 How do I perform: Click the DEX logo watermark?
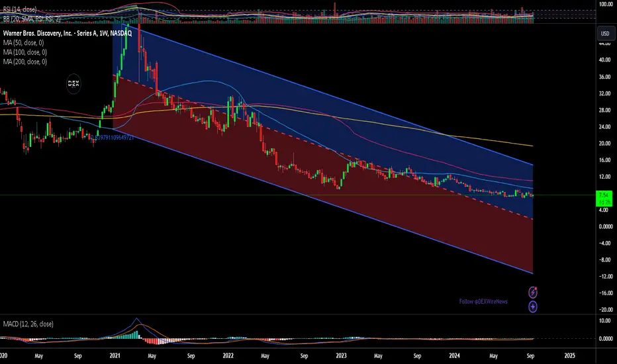[73, 83]
